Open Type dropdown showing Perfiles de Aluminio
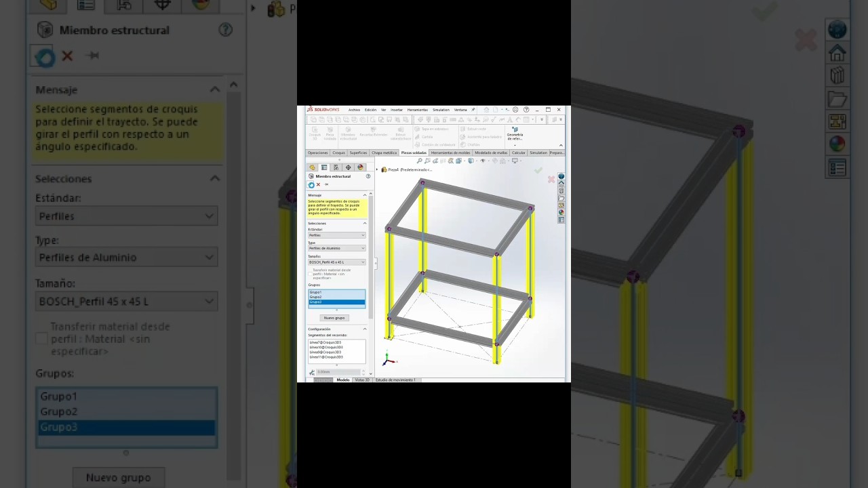868x488 pixels. [x=337, y=248]
